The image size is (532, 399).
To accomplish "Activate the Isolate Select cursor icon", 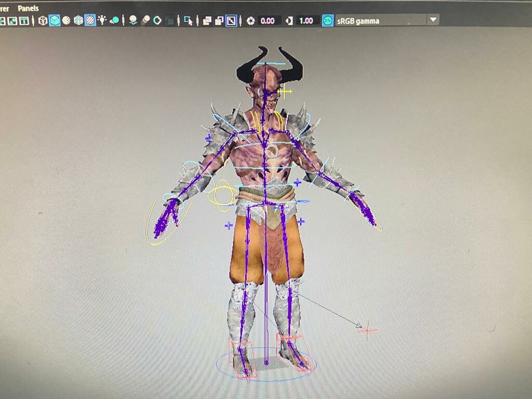I will point(189,21).
